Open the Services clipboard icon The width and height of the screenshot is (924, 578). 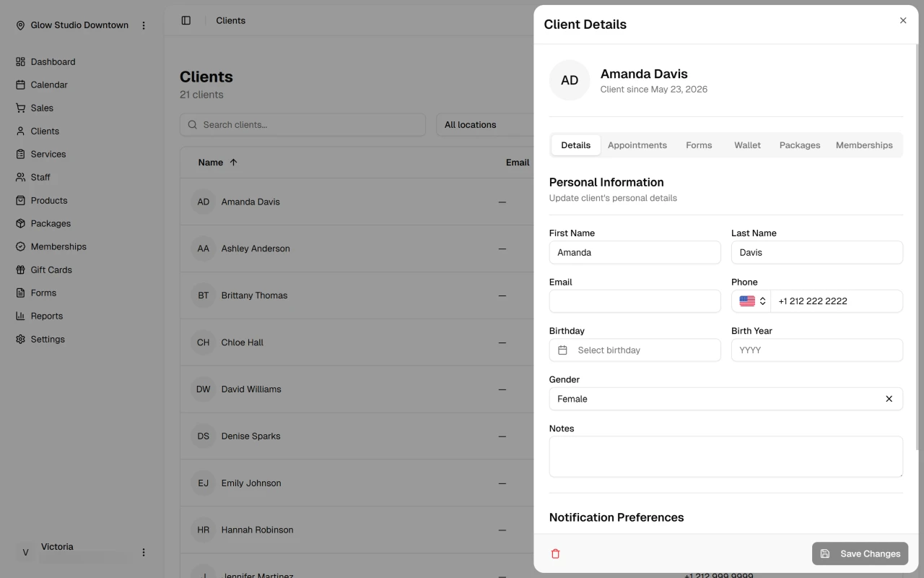[20, 155]
